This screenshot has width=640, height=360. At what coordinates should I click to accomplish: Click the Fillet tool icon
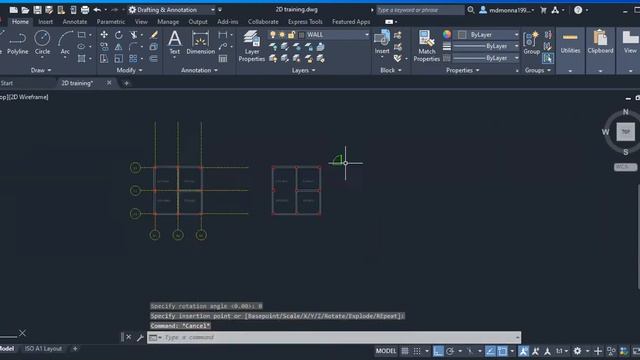coord(133,47)
